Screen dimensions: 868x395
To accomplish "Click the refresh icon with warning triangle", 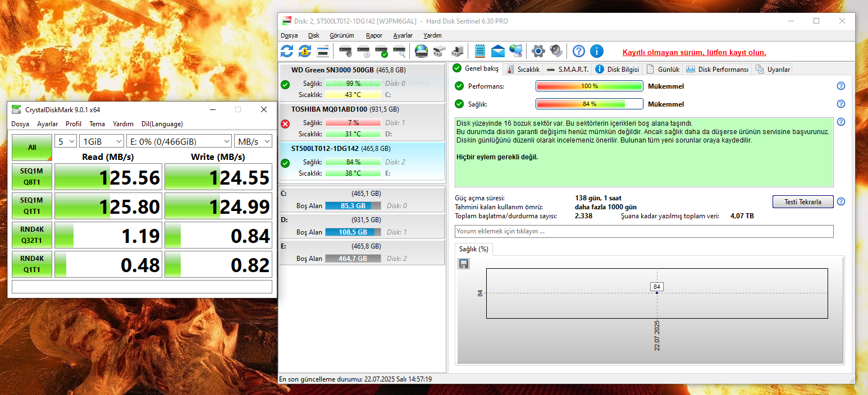I will point(305,52).
